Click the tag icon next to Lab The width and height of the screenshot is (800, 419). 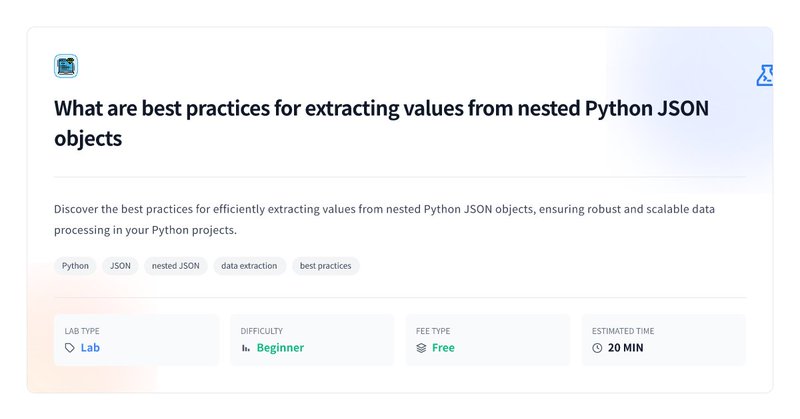coord(70,348)
